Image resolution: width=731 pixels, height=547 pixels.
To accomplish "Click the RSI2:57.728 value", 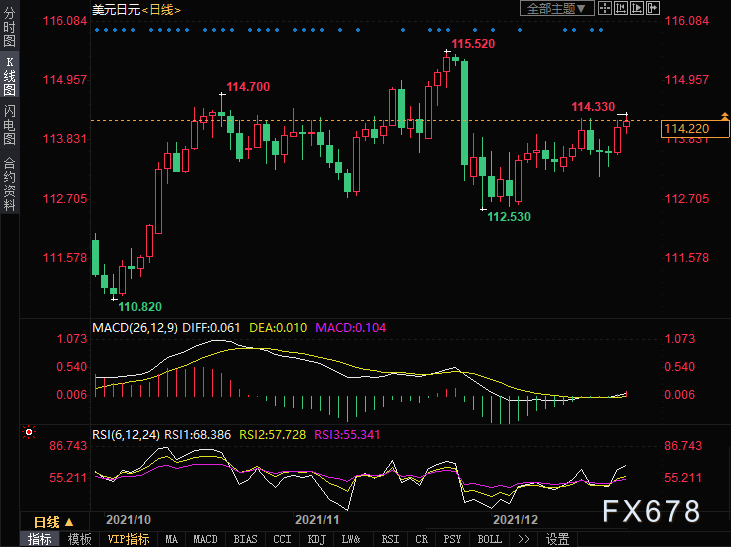I will point(272,435).
